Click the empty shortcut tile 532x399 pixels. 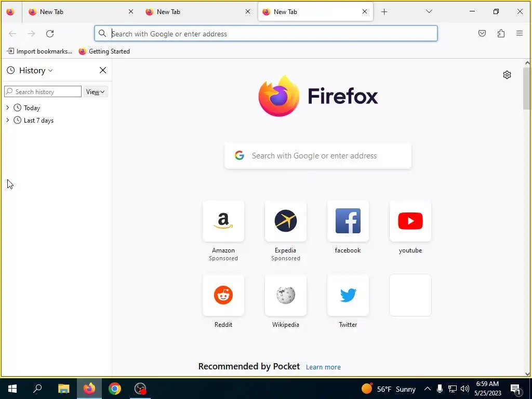(x=410, y=295)
